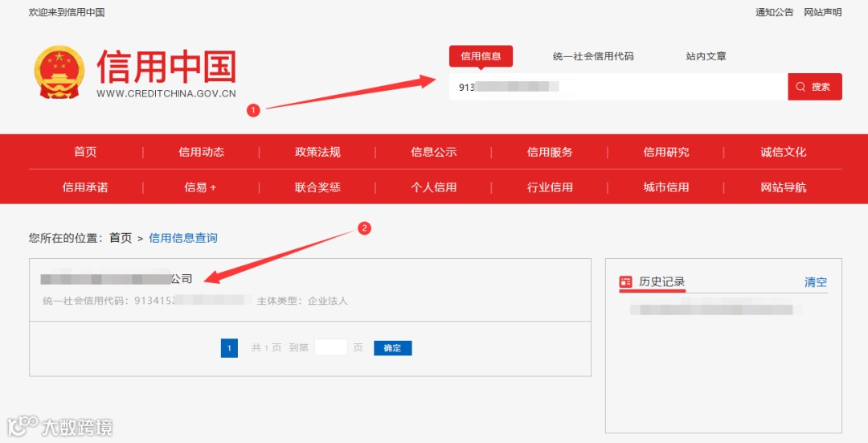Click the 主体类型: 企业法人 text

[x=302, y=301]
